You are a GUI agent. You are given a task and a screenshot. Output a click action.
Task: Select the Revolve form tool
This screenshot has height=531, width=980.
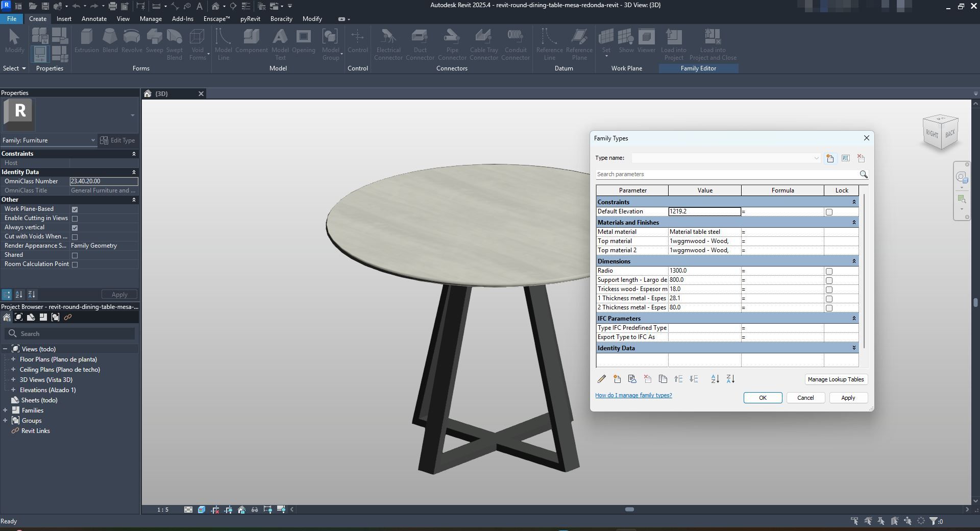[132, 41]
